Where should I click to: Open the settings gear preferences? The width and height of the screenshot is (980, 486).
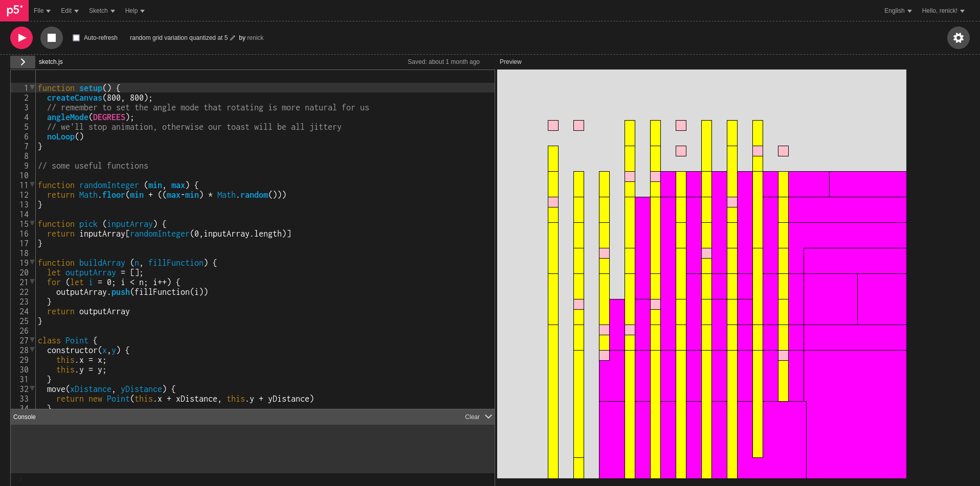pos(958,38)
